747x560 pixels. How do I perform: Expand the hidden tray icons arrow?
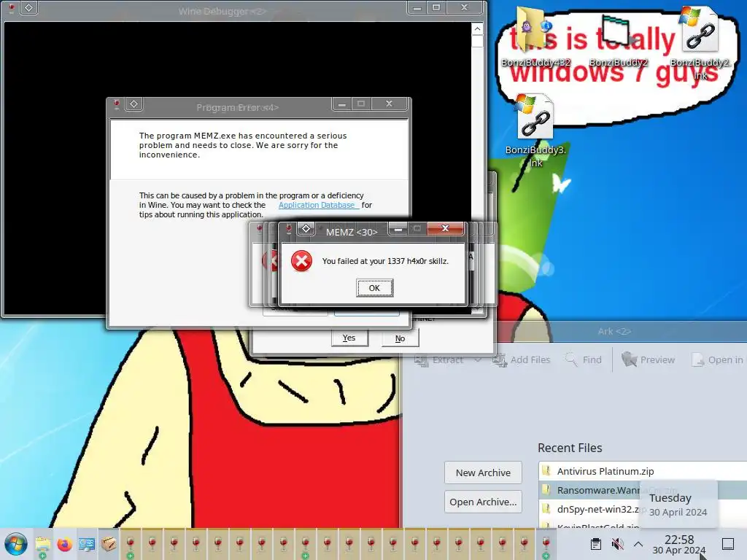coord(638,544)
